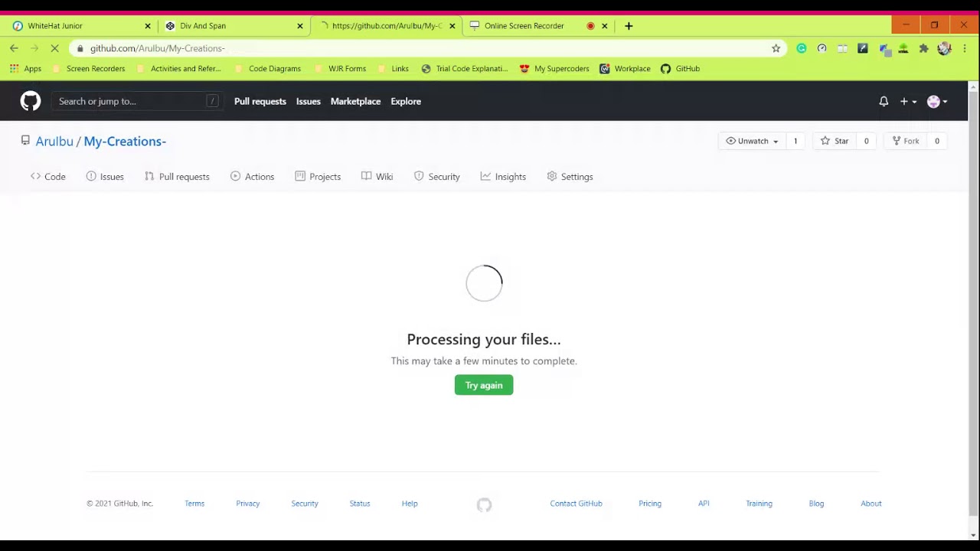
Task: Bookmark this page with the star icon
Action: click(776, 48)
